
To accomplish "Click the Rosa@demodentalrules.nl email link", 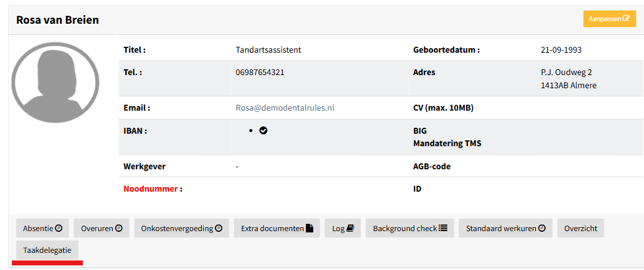I will pos(285,108).
